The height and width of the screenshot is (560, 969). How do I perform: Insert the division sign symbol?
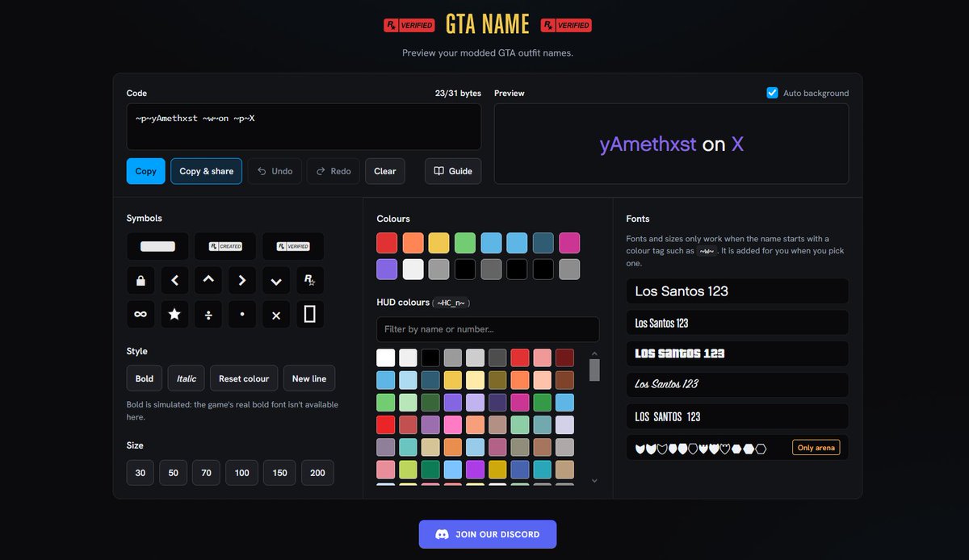(x=208, y=314)
